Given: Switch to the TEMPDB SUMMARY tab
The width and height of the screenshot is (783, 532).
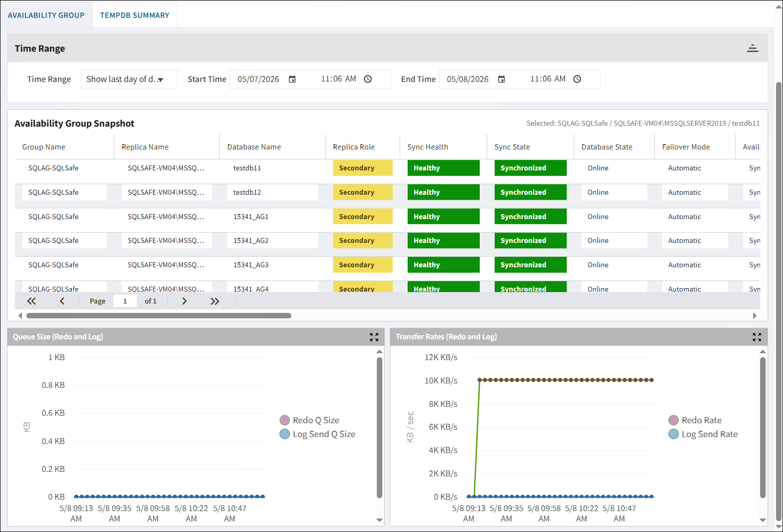Looking at the screenshot, I should (135, 15).
